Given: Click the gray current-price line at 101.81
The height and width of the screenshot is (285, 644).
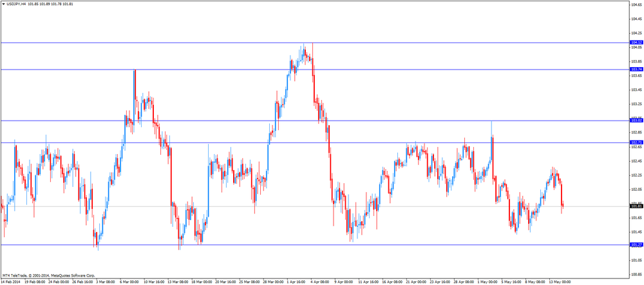Looking at the screenshot, I should point(314,206).
